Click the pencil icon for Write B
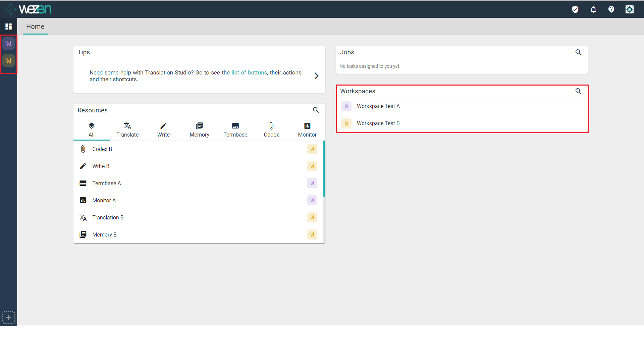644x362 pixels. click(x=83, y=166)
